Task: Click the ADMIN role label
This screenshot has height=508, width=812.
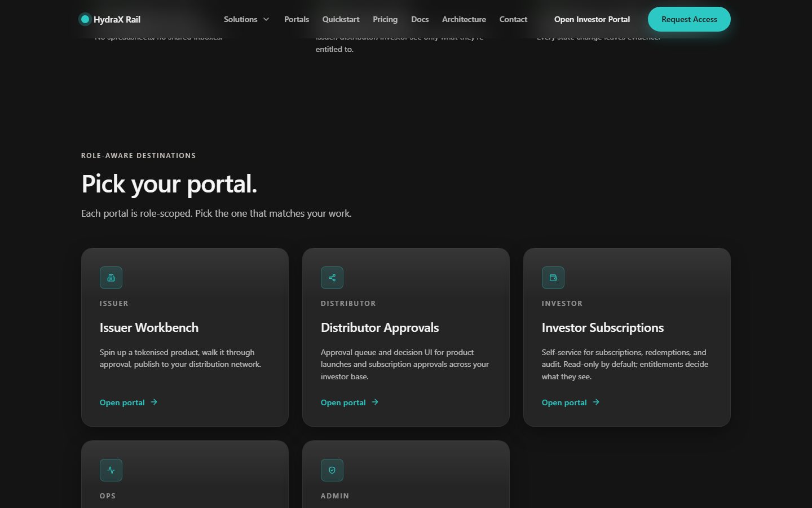Action: pos(335,496)
